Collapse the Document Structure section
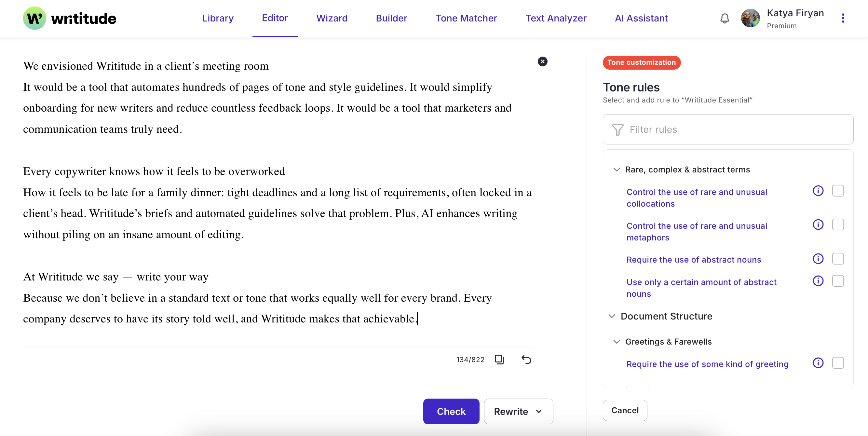This screenshot has width=868, height=436. point(612,316)
